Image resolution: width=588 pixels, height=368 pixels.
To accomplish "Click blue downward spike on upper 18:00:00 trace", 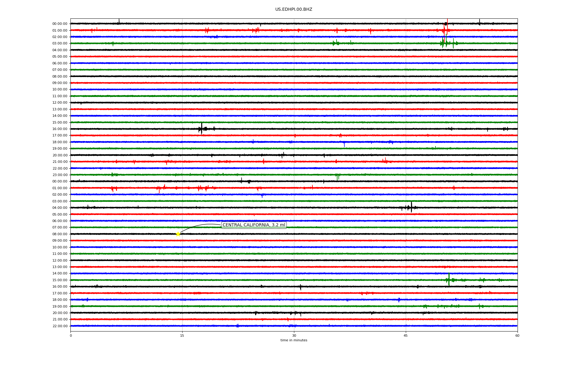I will (344, 144).
